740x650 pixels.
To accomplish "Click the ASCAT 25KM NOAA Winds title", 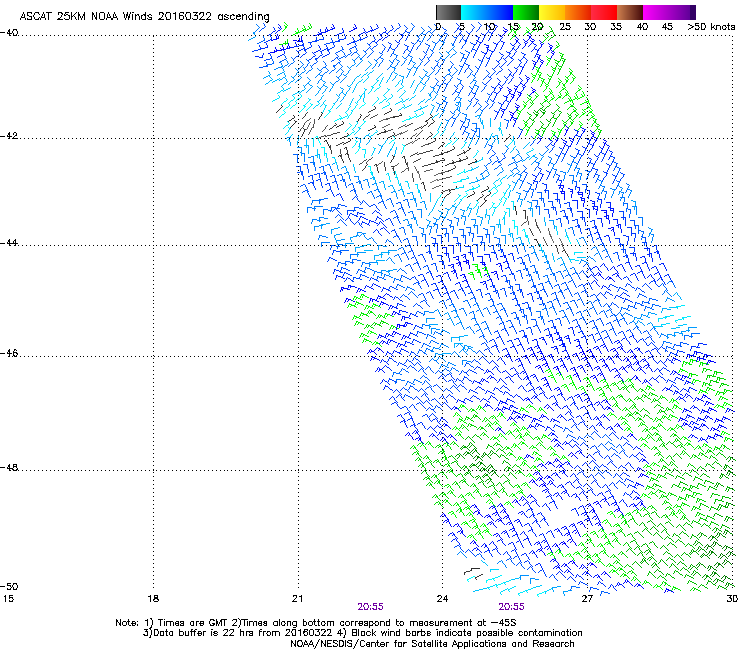I will [x=144, y=16].
